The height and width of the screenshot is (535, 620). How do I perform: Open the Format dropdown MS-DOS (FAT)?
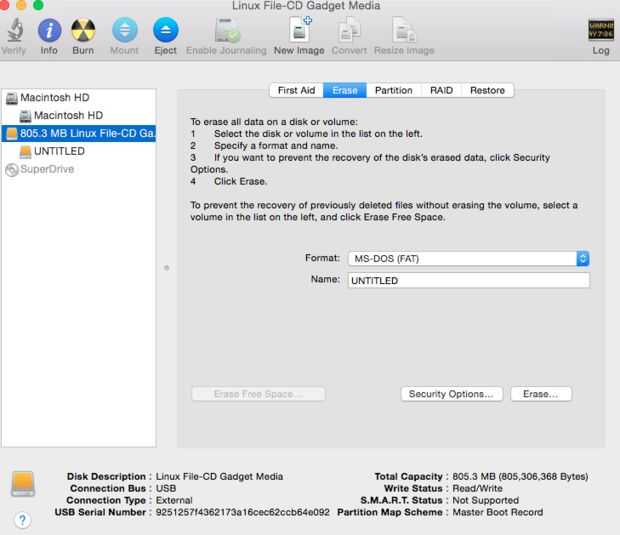click(469, 259)
